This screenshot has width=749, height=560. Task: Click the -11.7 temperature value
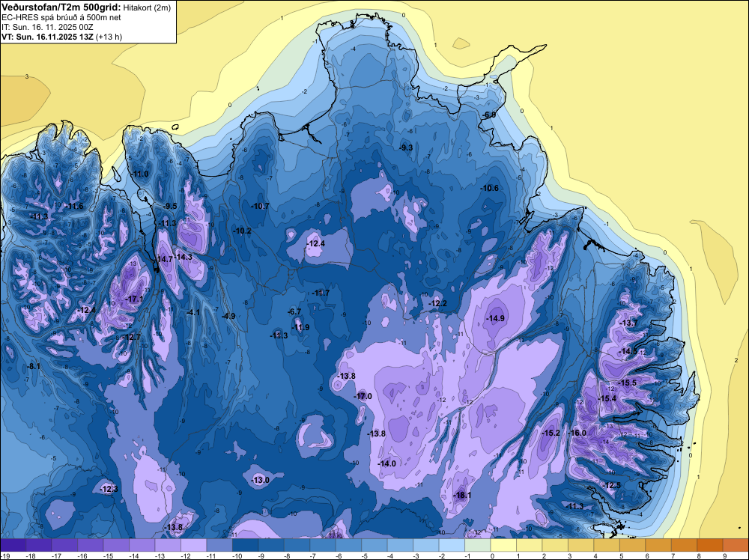point(321,293)
